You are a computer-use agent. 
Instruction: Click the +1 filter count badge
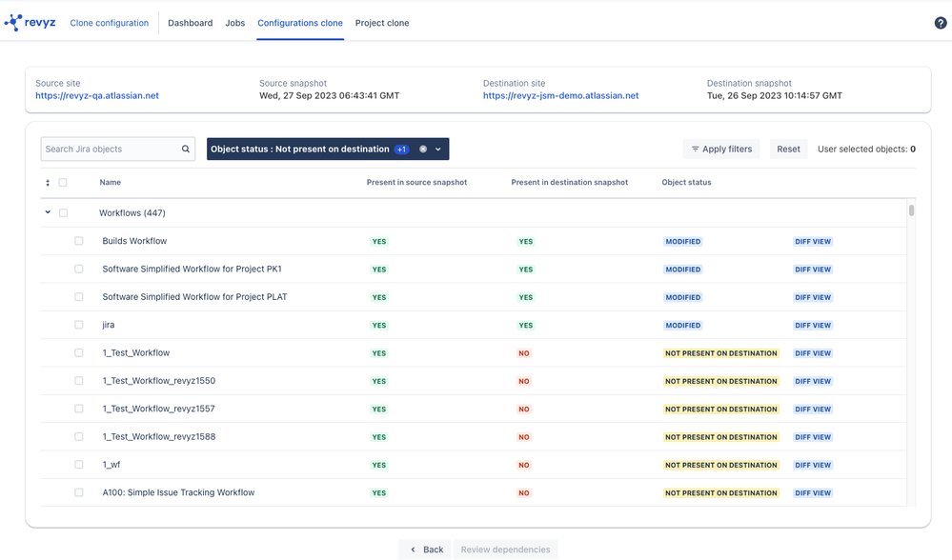[401, 150]
